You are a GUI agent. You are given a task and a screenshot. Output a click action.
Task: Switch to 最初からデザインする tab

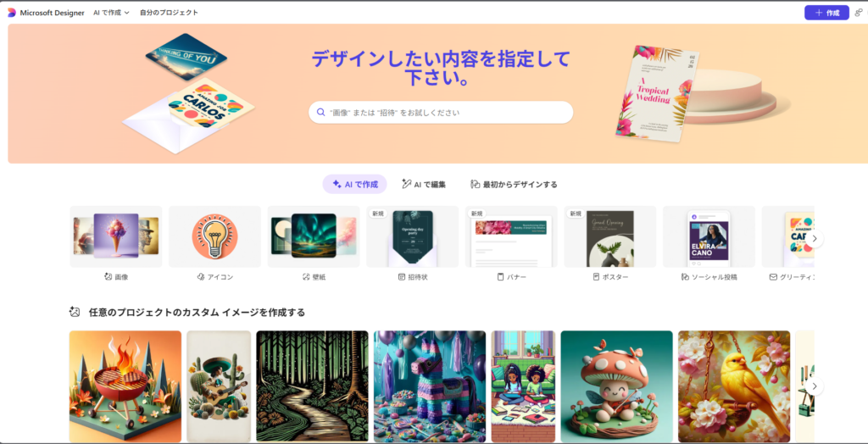(x=514, y=185)
